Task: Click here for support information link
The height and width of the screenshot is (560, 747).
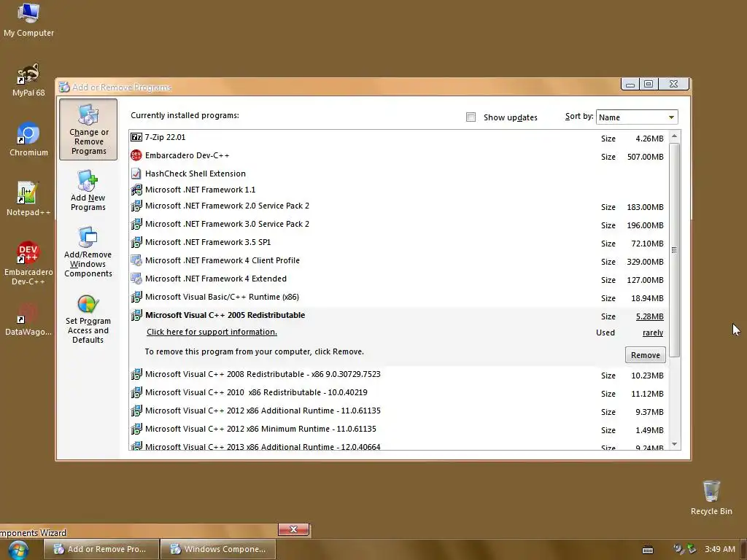Action: point(212,332)
